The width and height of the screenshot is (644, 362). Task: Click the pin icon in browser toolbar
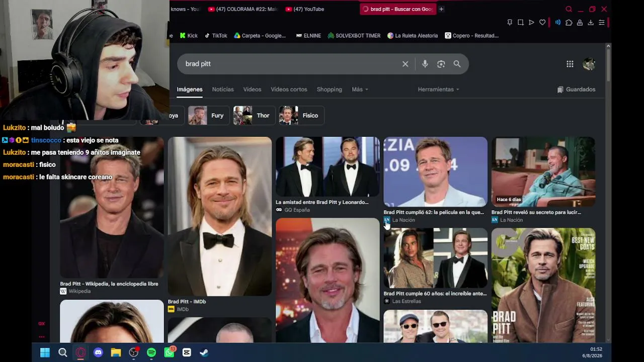[510, 23]
